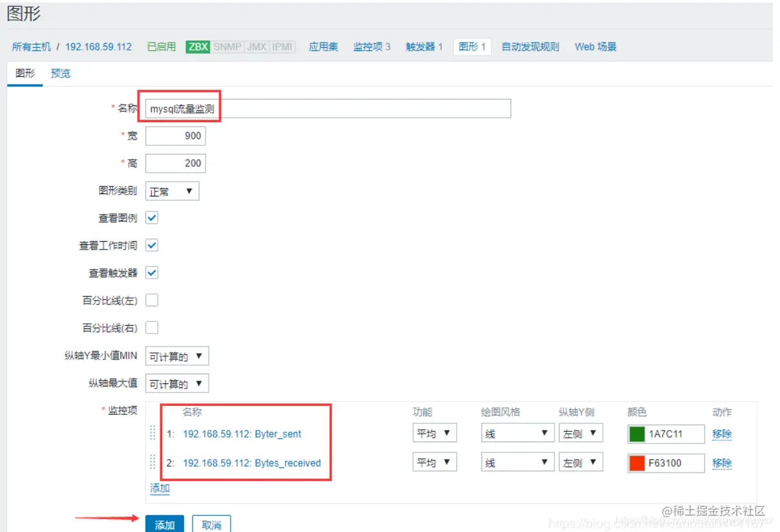The height and width of the screenshot is (532, 780).
Task: Toggle the 查看触发器 checkbox
Action: click(x=152, y=273)
